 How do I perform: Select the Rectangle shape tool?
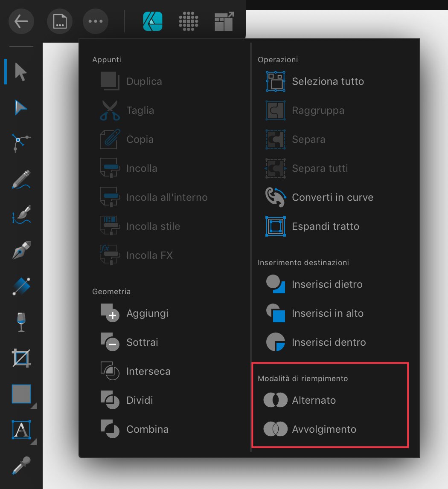pyautogui.click(x=21, y=394)
